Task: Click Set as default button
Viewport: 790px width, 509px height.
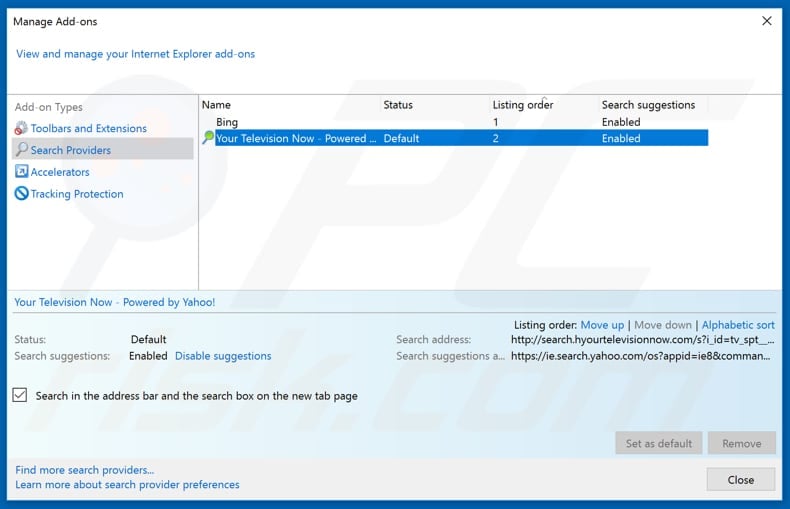Action: (x=659, y=443)
